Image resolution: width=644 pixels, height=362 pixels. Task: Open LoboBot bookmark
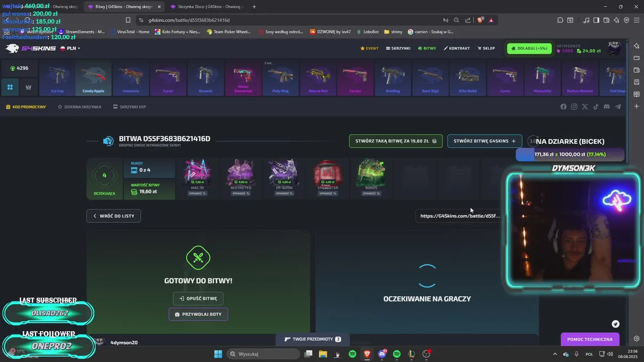[x=368, y=32]
